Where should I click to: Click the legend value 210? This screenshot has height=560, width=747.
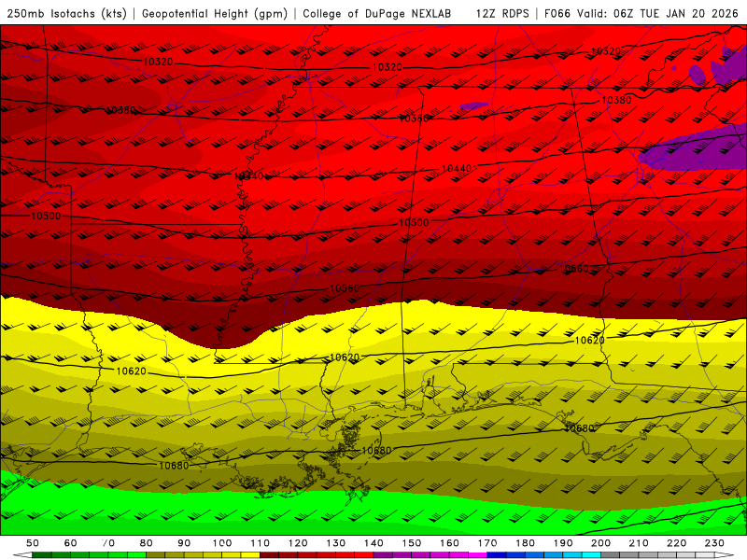639,543
